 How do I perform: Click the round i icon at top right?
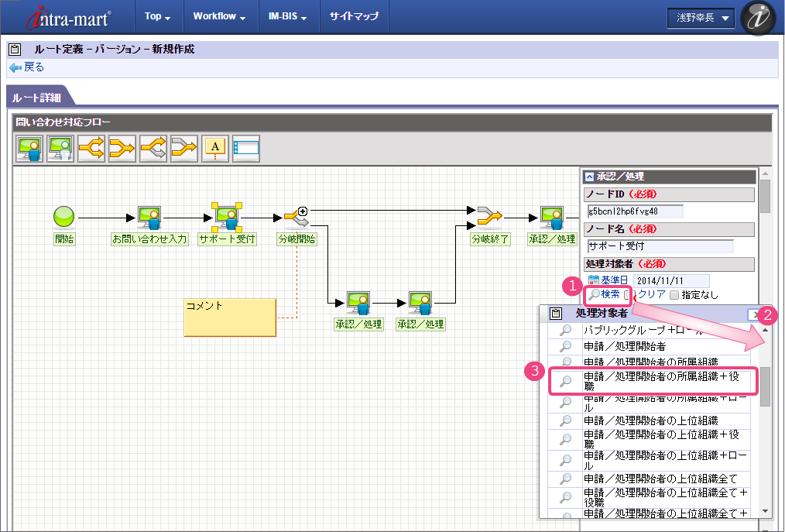tap(758, 18)
